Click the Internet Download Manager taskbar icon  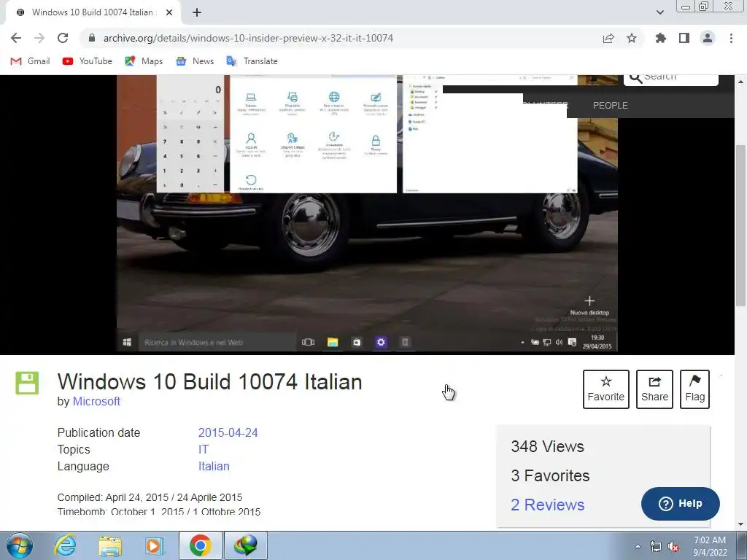[x=245, y=545]
